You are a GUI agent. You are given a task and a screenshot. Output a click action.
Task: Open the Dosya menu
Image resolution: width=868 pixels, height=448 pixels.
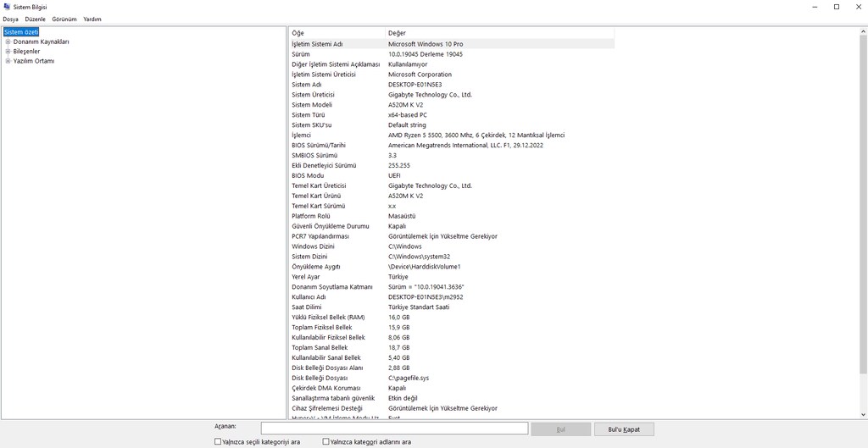click(x=10, y=19)
